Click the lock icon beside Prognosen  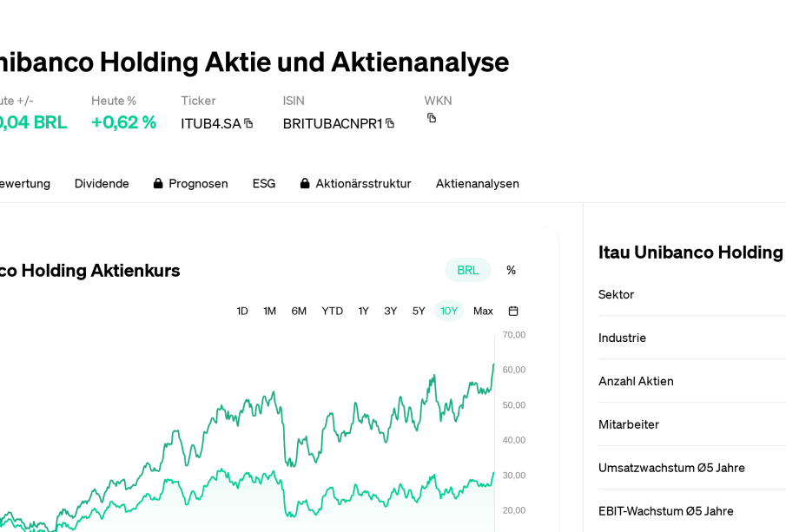pyautogui.click(x=158, y=184)
